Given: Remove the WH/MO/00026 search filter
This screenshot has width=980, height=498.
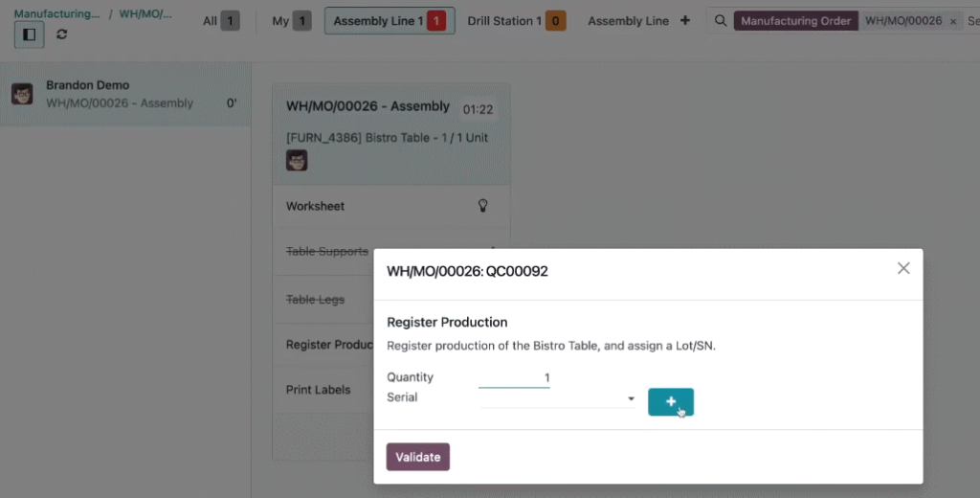Looking at the screenshot, I should pos(953,21).
